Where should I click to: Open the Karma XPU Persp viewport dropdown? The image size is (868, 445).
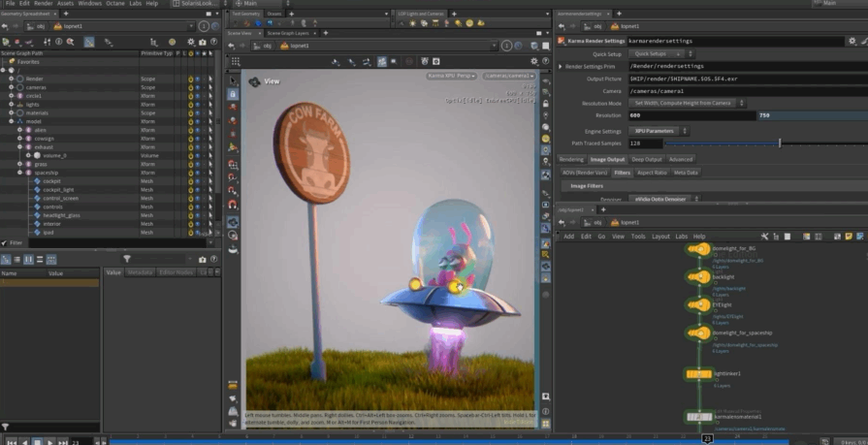(453, 76)
